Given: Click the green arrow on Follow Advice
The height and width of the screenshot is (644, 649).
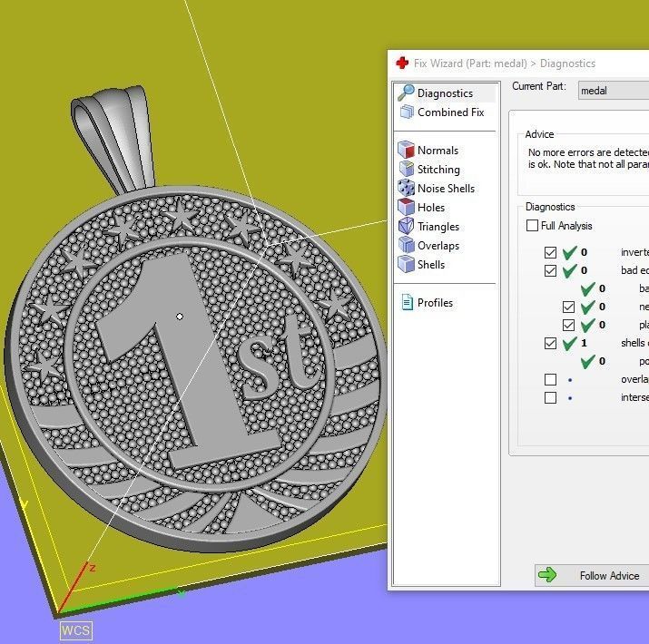Looking at the screenshot, I should [x=547, y=575].
